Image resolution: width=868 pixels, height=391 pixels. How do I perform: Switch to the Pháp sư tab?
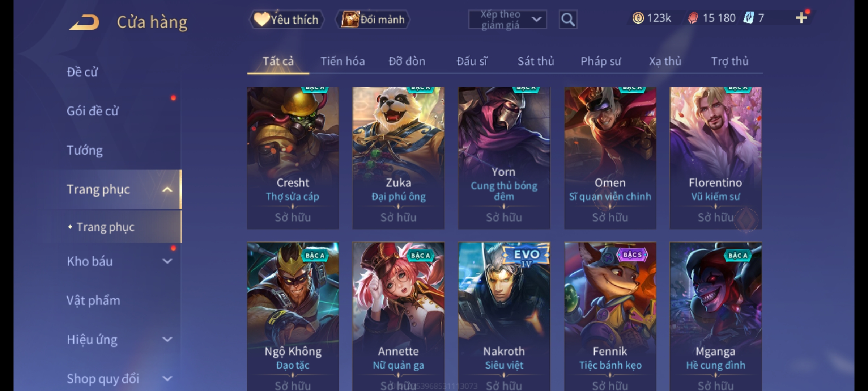tap(601, 61)
